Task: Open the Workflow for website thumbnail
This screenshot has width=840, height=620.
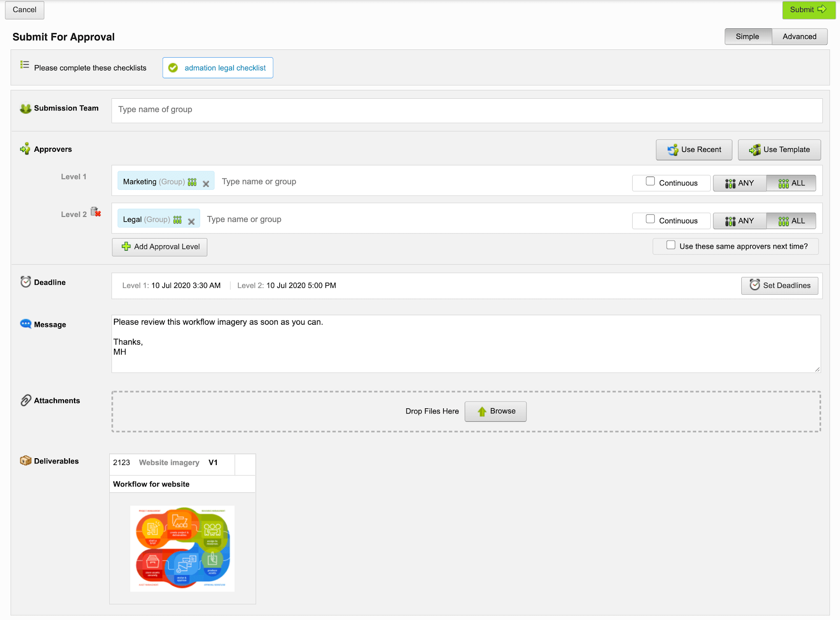Action: 182,548
